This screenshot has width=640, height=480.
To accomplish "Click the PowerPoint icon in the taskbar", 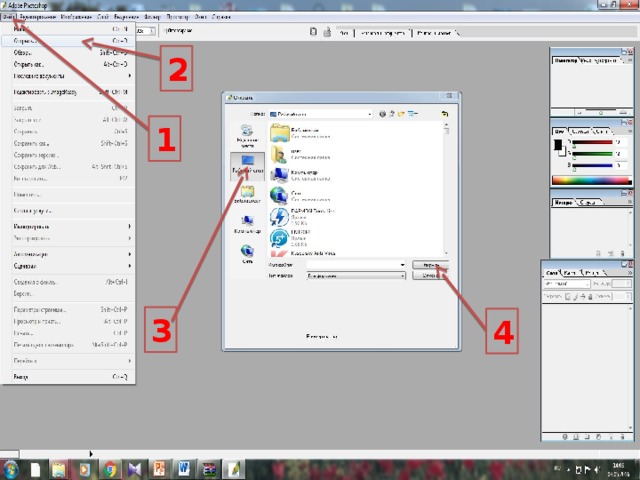I will [x=160, y=469].
